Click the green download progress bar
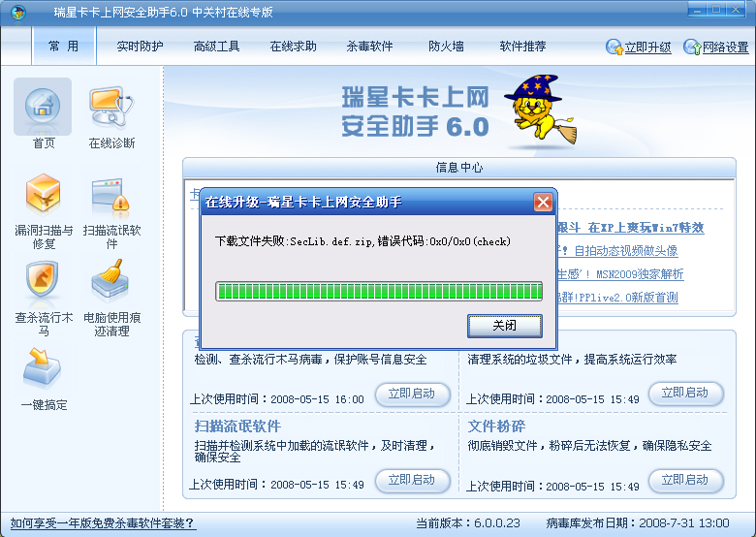756x537 pixels. [x=379, y=292]
